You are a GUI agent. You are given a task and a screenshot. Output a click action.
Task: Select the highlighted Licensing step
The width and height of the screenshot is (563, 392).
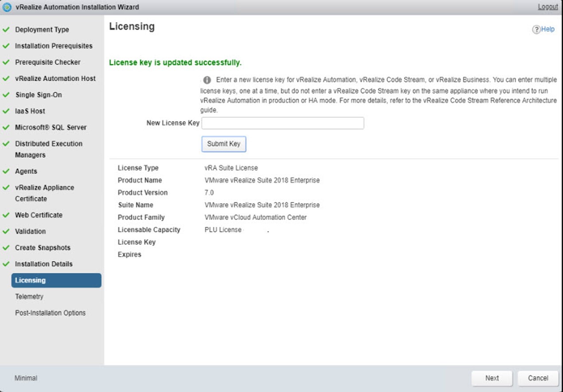(56, 280)
